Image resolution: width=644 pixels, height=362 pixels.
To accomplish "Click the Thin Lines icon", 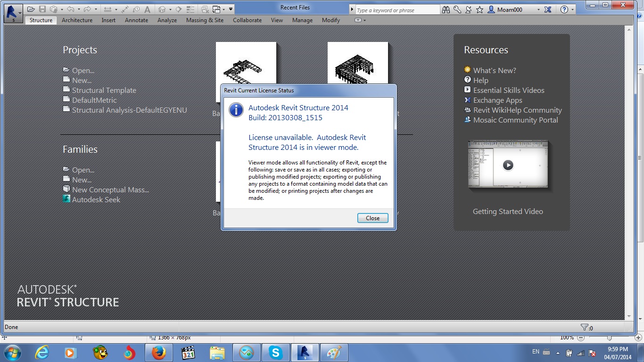I will click(190, 9).
